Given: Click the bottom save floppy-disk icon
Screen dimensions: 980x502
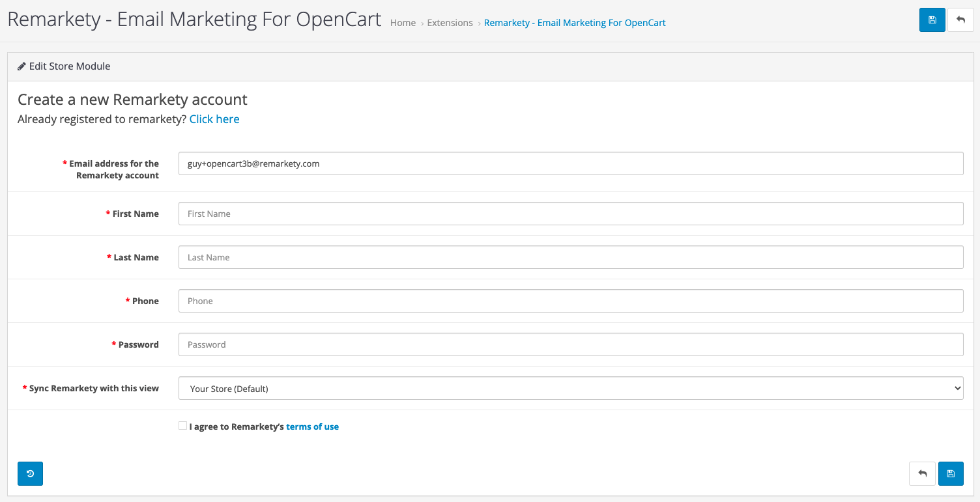Looking at the screenshot, I should coord(951,473).
